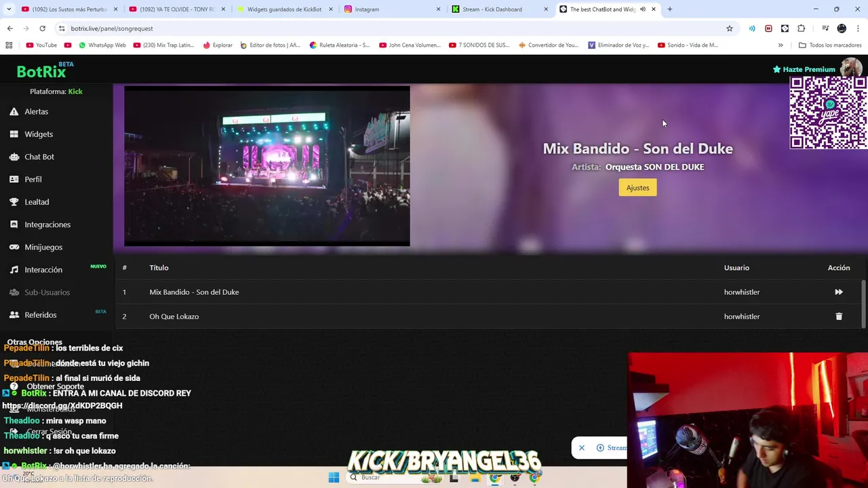Click the BotRix logo

[x=42, y=70]
